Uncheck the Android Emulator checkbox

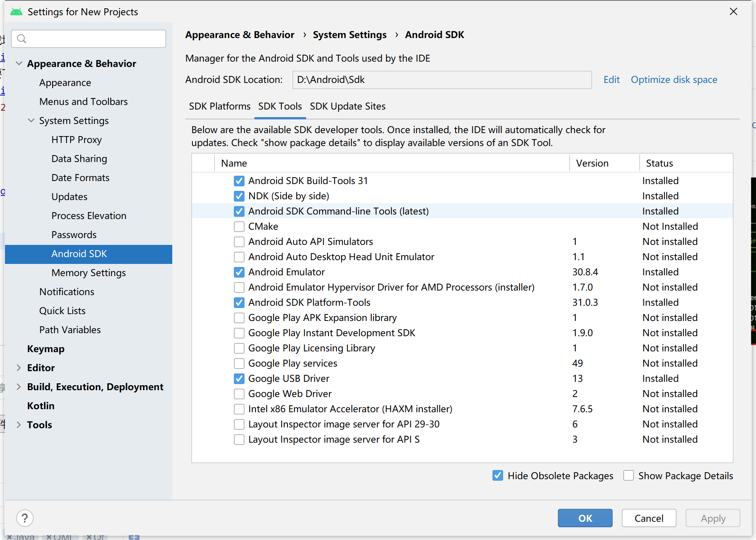click(239, 272)
